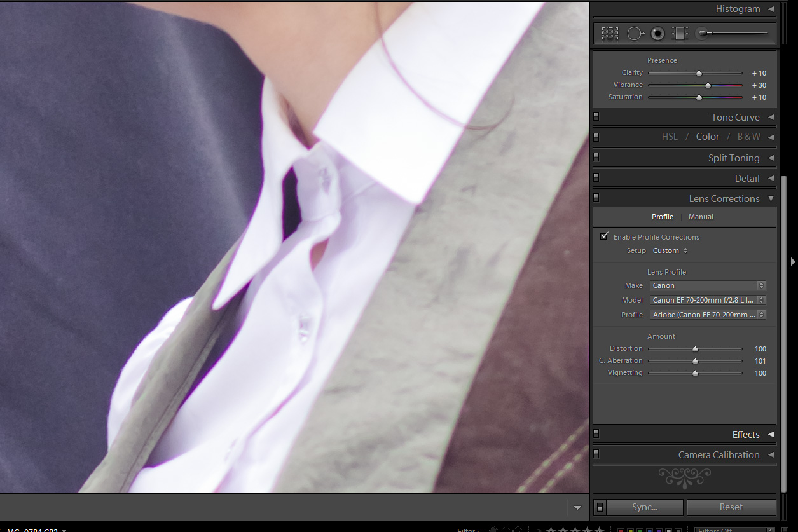The height and width of the screenshot is (532, 798).
Task: Activate the Red Eye Correction tool
Action: pyautogui.click(x=657, y=34)
